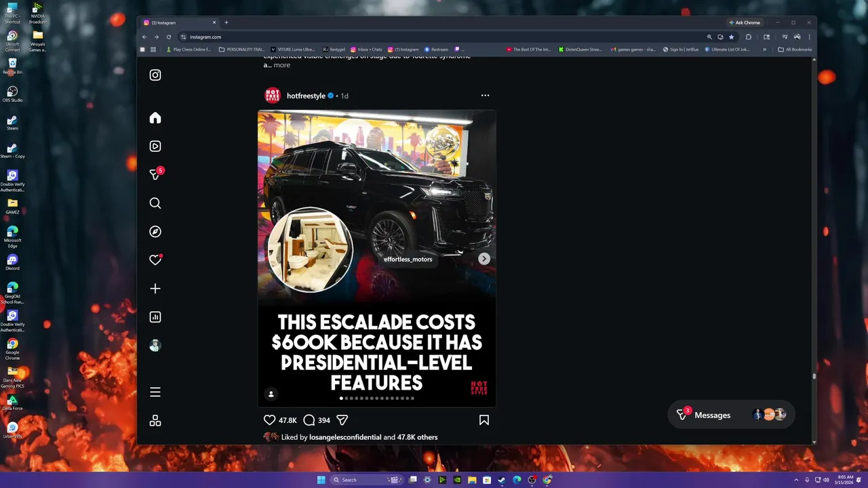
Task: Open Chrome apps grid shortcut
Action: coord(154,49)
